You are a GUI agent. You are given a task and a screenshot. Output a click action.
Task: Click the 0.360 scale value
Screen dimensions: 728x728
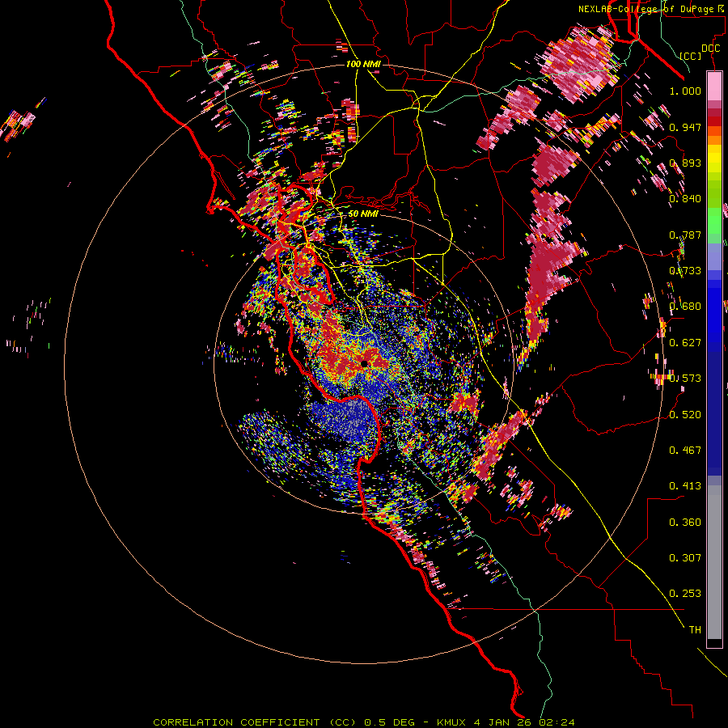pyautogui.click(x=685, y=523)
